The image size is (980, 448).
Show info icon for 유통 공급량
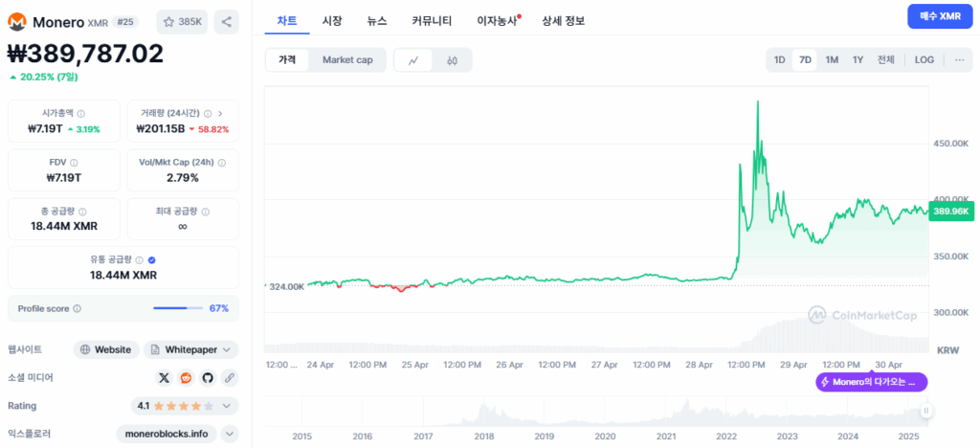pyautogui.click(x=140, y=260)
